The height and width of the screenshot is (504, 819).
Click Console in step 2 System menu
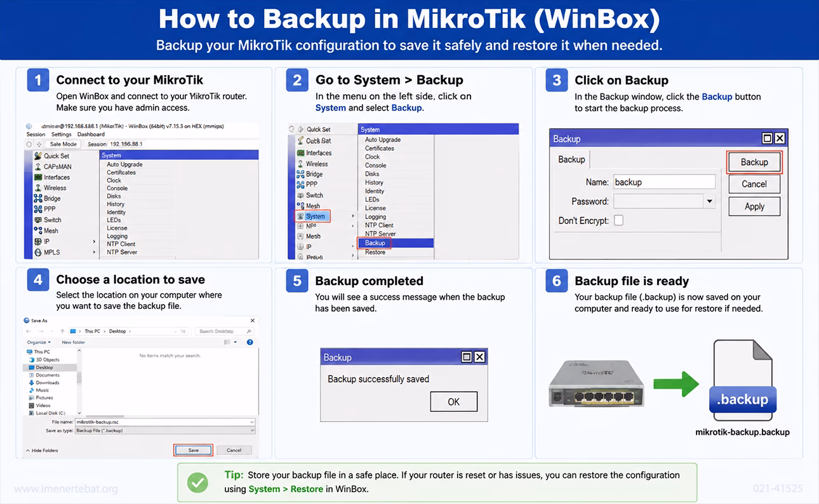(x=375, y=165)
